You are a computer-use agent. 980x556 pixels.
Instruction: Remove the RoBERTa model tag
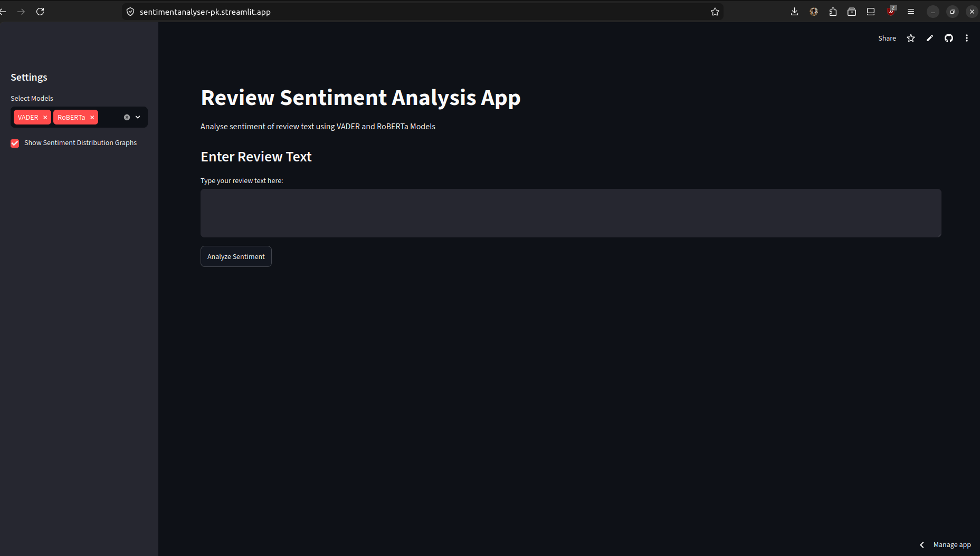tap(92, 118)
